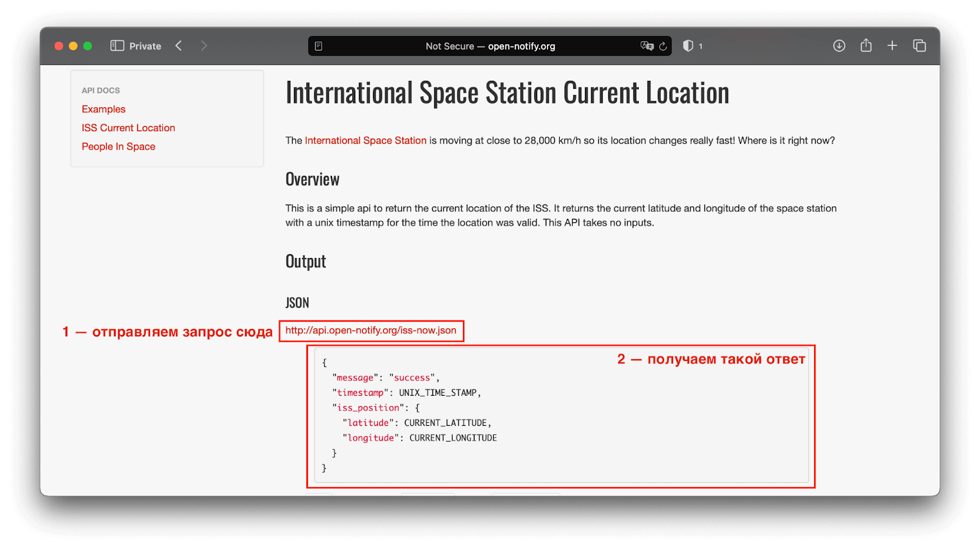The width and height of the screenshot is (980, 549).
Task: Open the Share menu
Action: [866, 46]
